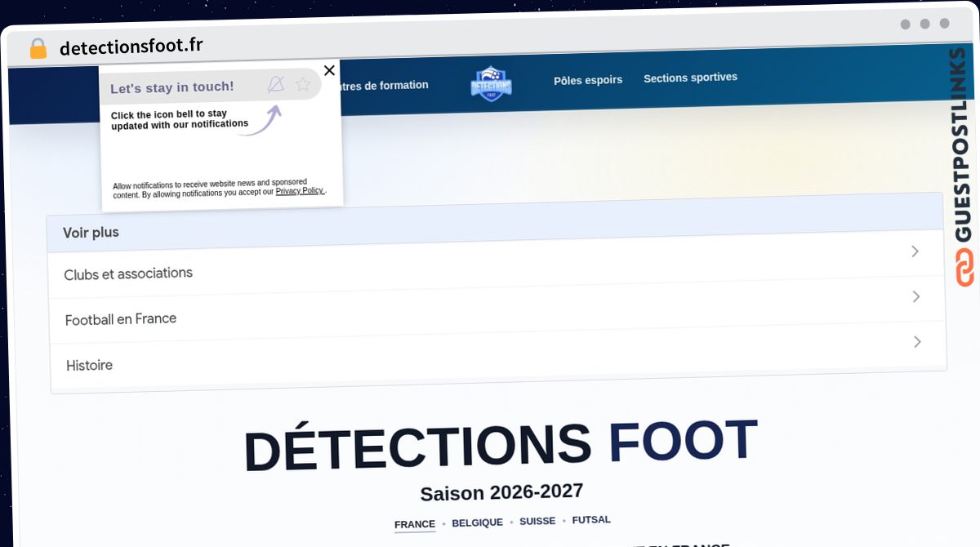The width and height of the screenshot is (980, 547).
Task: Select the BELGIQUE tab
Action: pos(477,523)
